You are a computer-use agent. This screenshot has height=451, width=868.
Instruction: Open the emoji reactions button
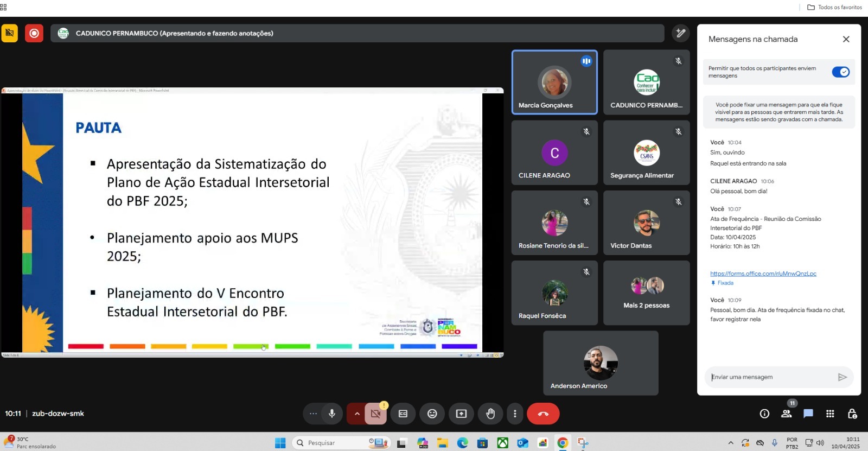click(432, 414)
